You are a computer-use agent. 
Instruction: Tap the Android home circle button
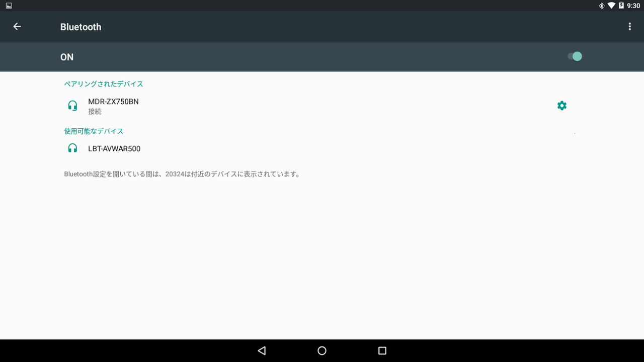tap(322, 350)
